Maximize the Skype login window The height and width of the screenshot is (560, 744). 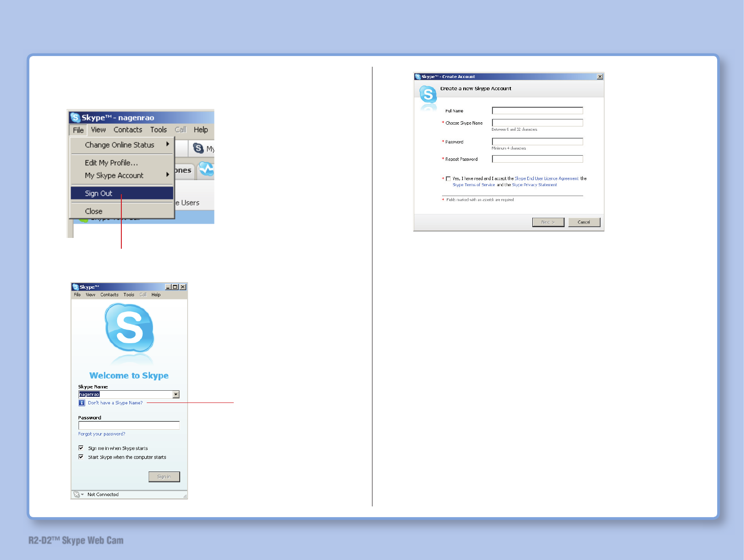tap(175, 287)
